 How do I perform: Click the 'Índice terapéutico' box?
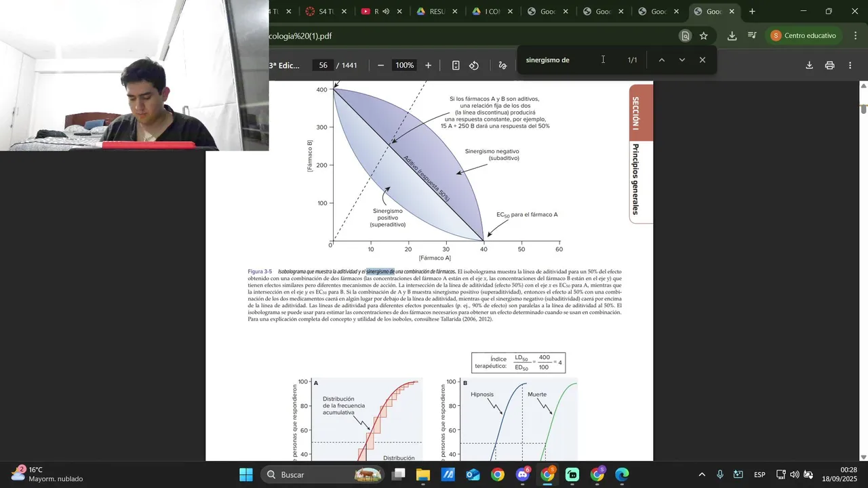click(518, 363)
